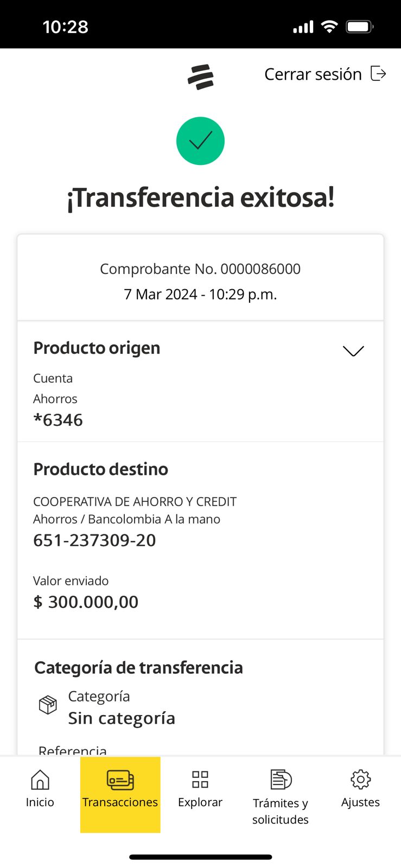
Task: Tap Comprobante No. 0000086000 text
Action: click(200, 269)
